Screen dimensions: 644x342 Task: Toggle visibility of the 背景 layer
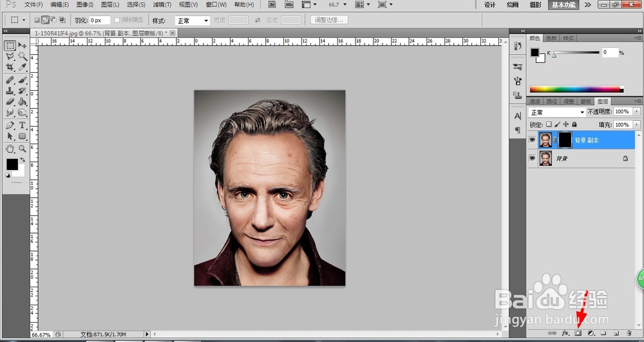click(x=532, y=158)
